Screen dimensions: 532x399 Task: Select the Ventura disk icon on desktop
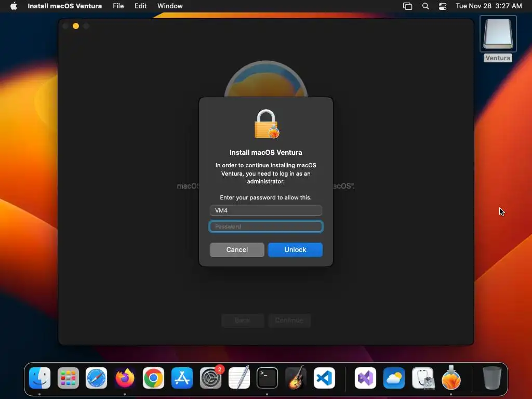pos(498,34)
